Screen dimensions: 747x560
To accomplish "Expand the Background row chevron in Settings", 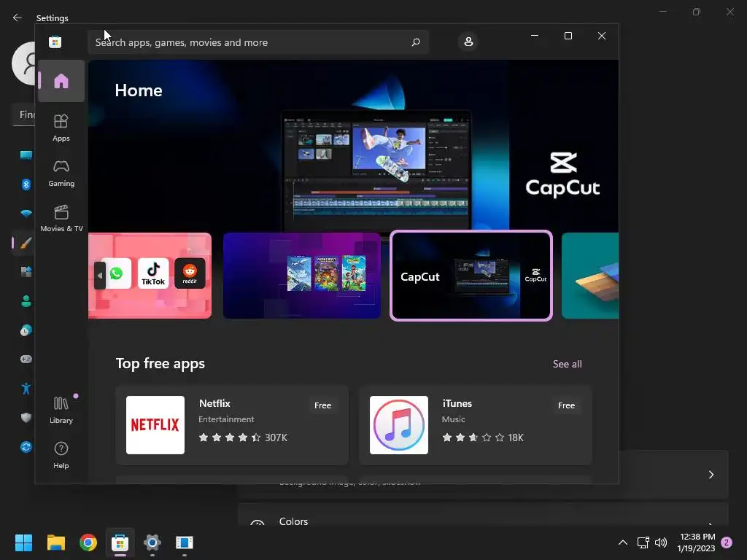I will [x=711, y=475].
